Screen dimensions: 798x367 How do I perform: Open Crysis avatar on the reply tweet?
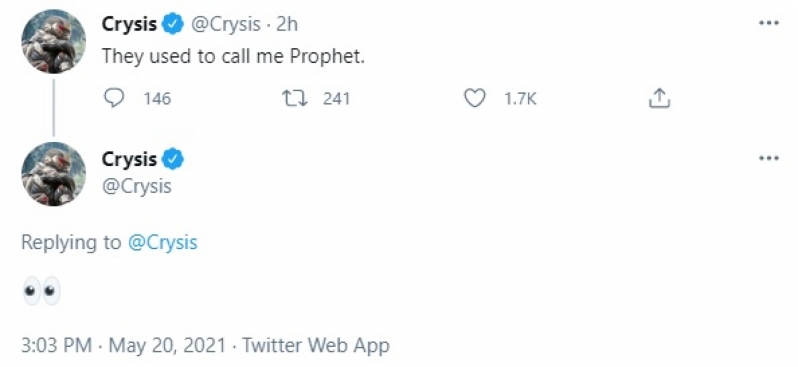[x=53, y=174]
